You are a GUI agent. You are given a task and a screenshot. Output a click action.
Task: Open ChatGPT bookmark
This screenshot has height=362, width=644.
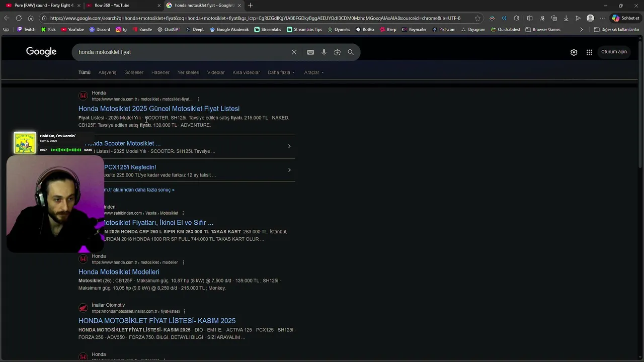click(x=169, y=30)
